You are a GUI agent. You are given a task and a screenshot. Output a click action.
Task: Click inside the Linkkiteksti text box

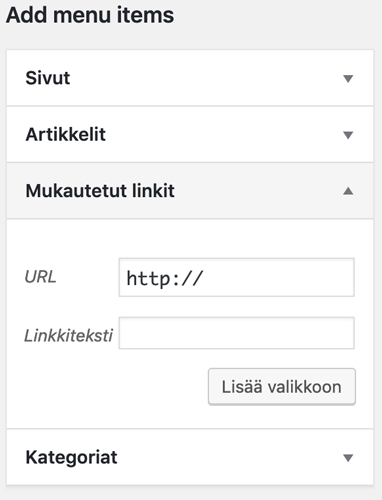tap(237, 333)
